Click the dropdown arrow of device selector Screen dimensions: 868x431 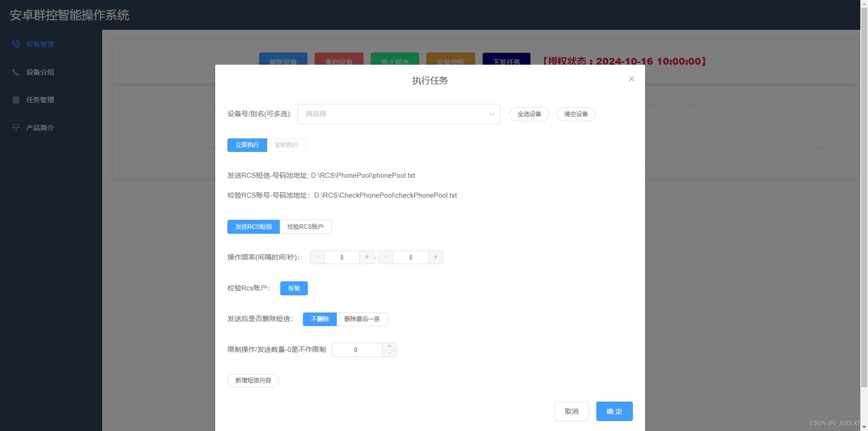click(x=492, y=114)
